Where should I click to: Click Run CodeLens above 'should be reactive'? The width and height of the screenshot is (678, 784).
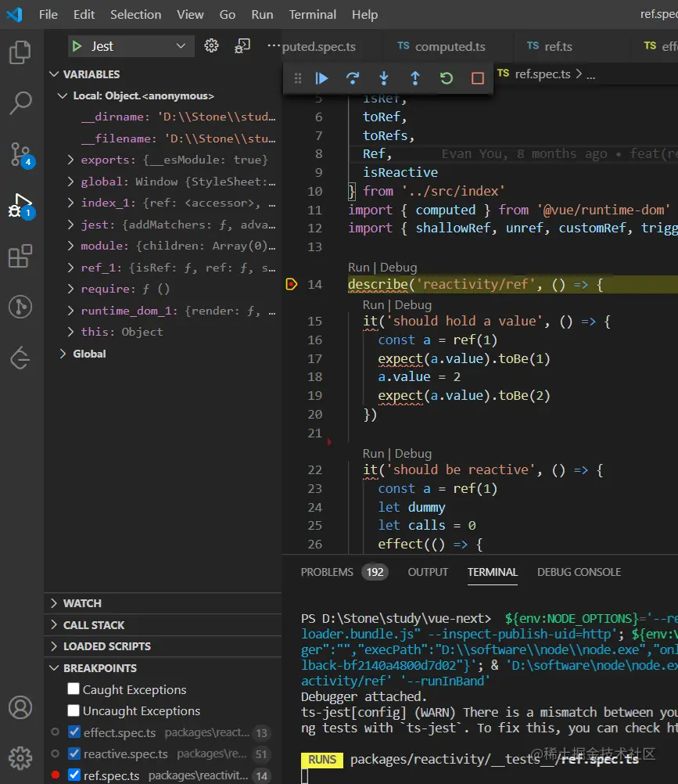click(373, 454)
